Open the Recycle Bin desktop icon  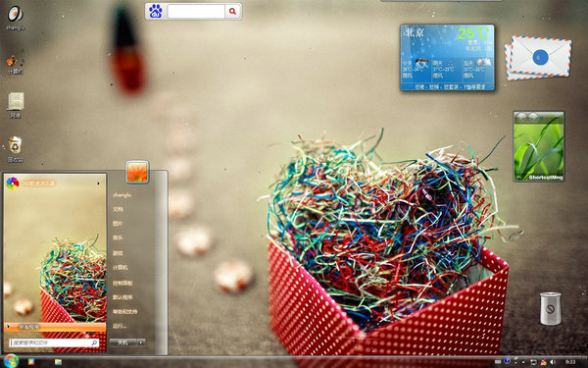[x=16, y=149]
